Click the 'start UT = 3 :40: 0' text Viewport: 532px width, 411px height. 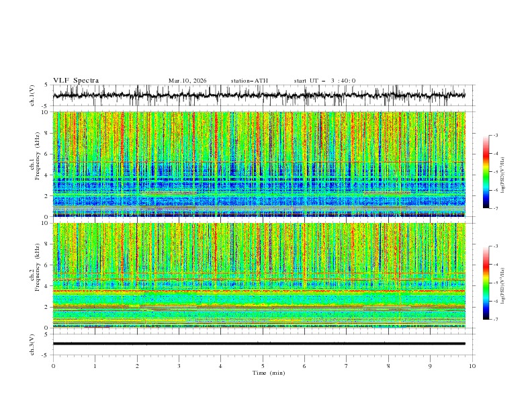pyautogui.click(x=324, y=81)
